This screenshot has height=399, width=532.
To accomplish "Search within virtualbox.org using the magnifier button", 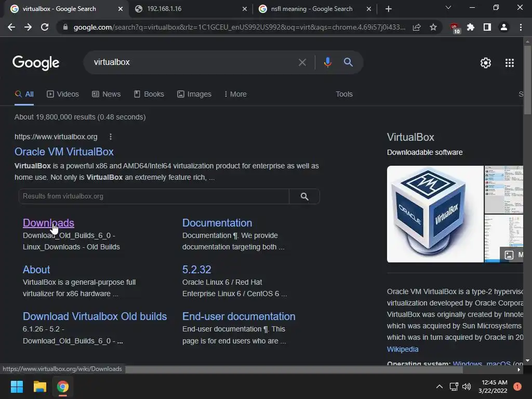I will pyautogui.click(x=304, y=196).
